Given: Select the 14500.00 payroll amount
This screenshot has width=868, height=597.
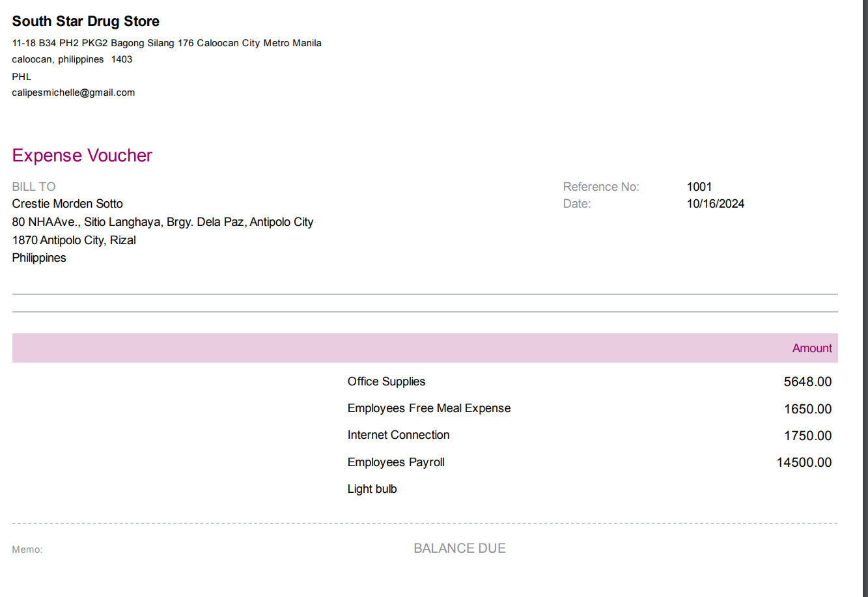Looking at the screenshot, I should 804,463.
